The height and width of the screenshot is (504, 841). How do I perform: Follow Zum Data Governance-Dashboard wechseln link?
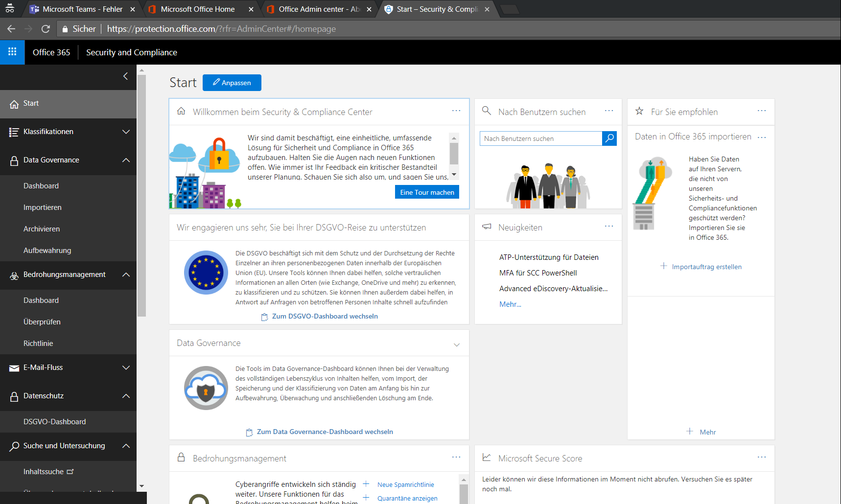click(325, 432)
